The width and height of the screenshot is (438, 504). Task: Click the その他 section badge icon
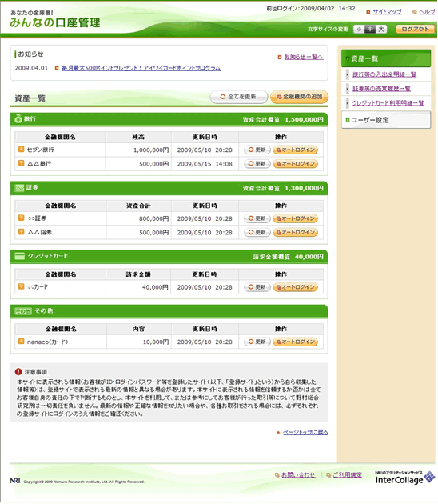pos(23,311)
